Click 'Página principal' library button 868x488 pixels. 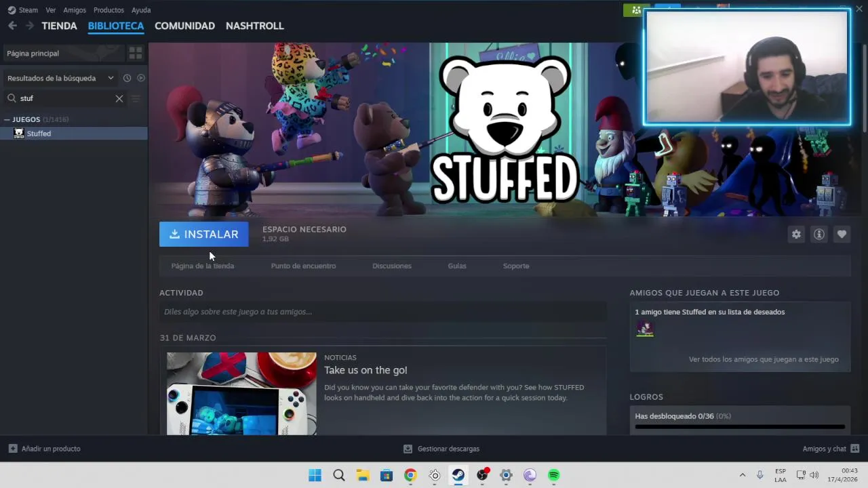pyautogui.click(x=64, y=53)
